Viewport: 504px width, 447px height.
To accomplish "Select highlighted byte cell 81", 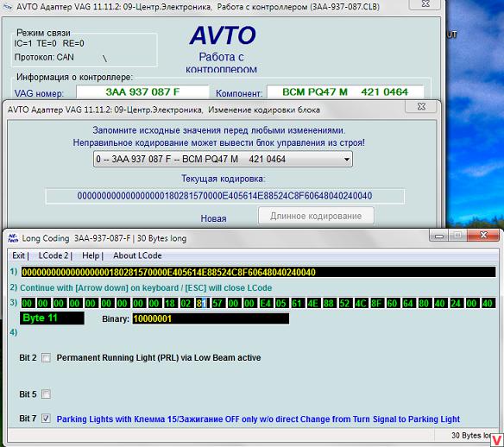I will 202,303.
